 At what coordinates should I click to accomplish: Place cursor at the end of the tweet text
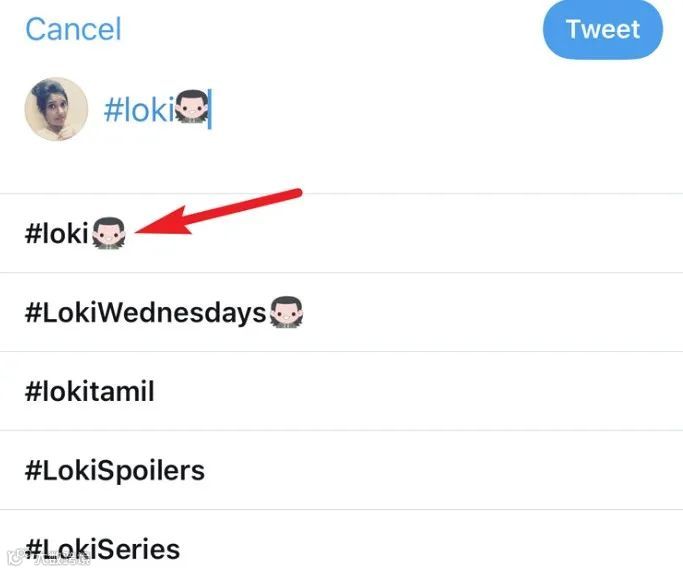click(211, 109)
